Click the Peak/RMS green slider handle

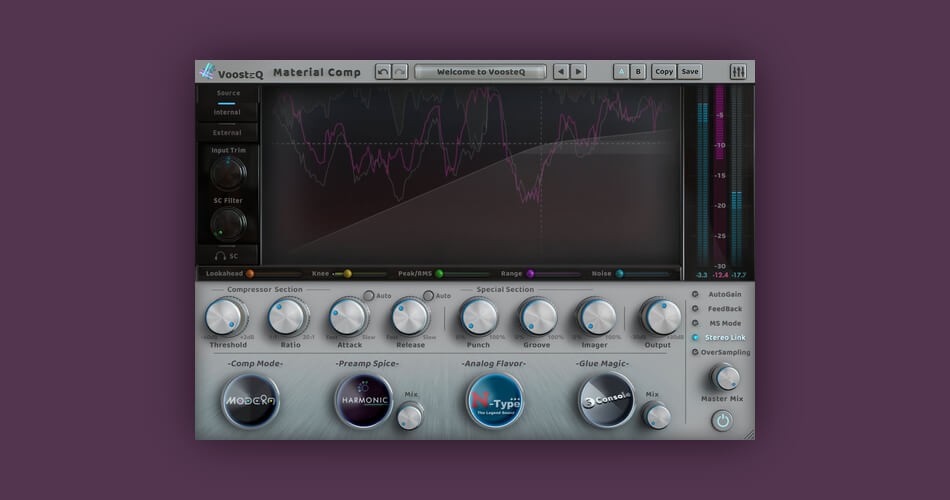pyautogui.click(x=439, y=274)
